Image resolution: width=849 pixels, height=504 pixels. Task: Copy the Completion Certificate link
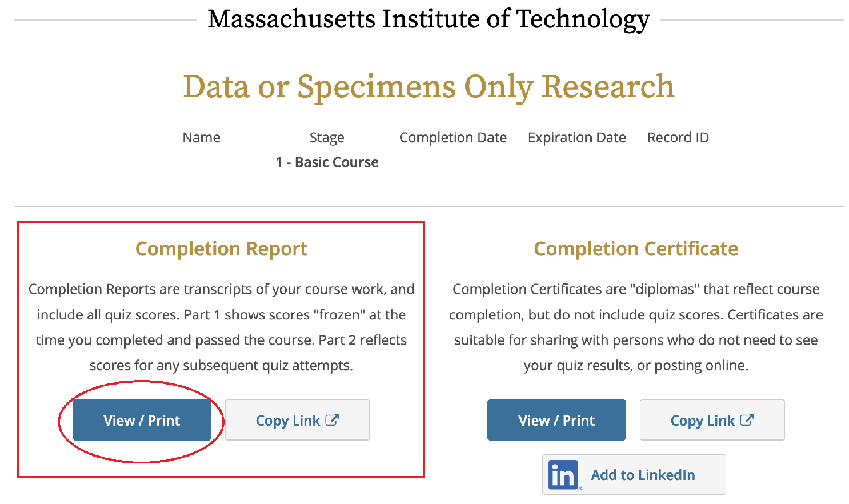[712, 420]
